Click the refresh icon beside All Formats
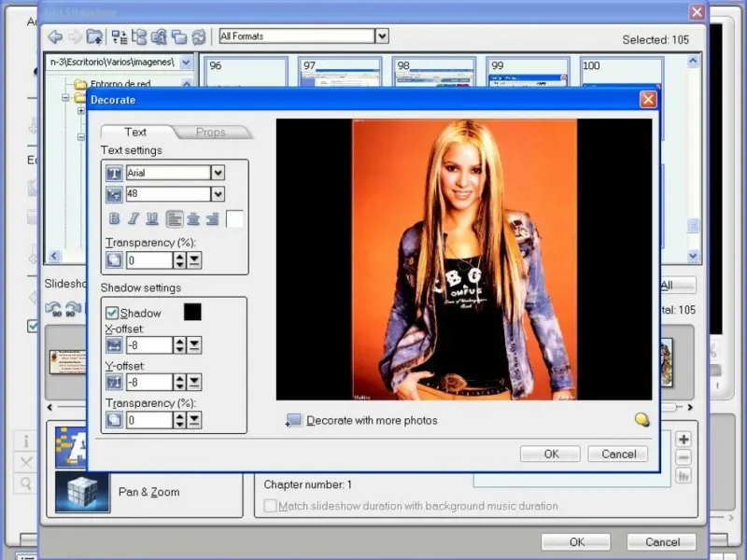Image resolution: width=747 pixels, height=560 pixels. 199,36
